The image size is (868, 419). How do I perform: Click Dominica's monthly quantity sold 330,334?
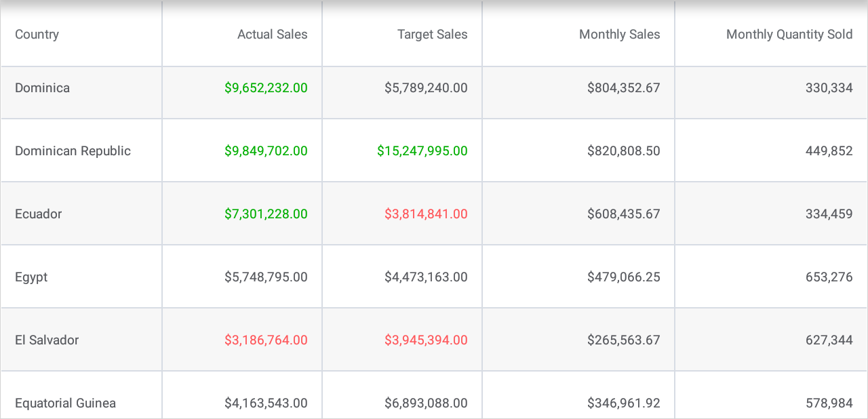coord(829,88)
